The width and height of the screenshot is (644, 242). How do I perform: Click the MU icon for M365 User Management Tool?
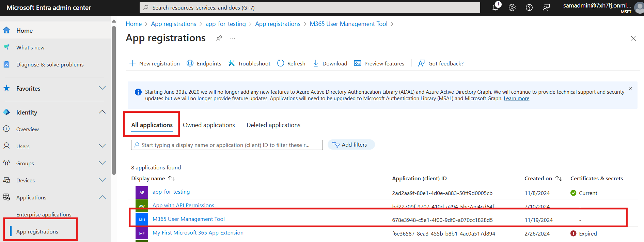(142, 220)
